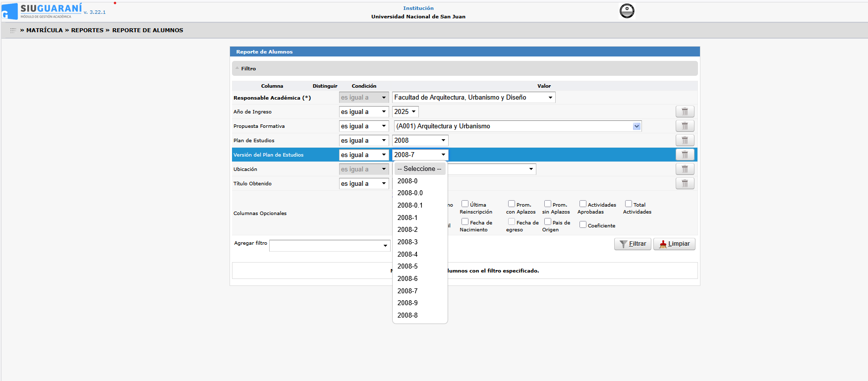Remove the Versión del Plan de Estudios filter
The width and height of the screenshot is (868, 381).
[x=685, y=155]
